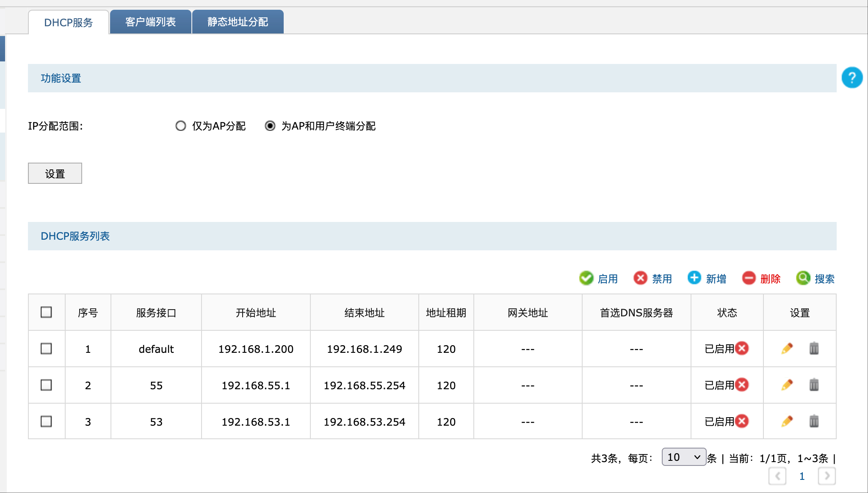Check the checkbox for row 3 interface 53
868x493 pixels.
point(46,421)
